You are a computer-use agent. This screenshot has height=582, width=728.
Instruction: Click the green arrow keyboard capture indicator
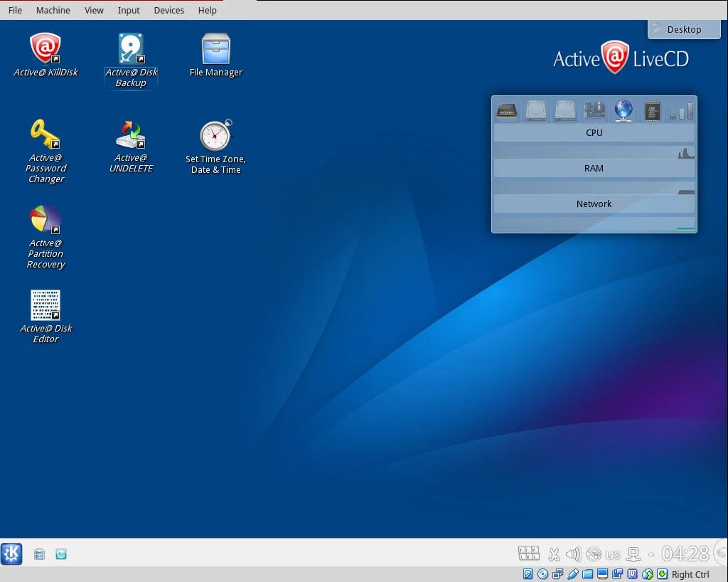tap(662, 574)
